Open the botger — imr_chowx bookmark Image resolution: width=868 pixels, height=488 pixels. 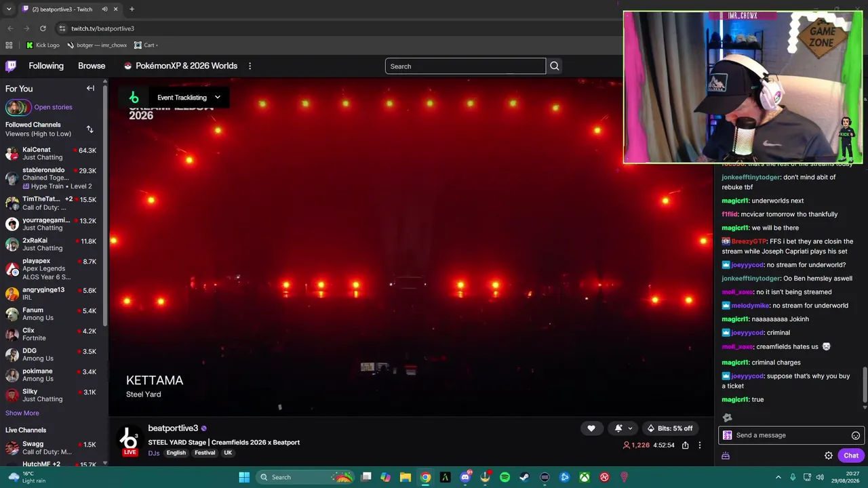(97, 45)
